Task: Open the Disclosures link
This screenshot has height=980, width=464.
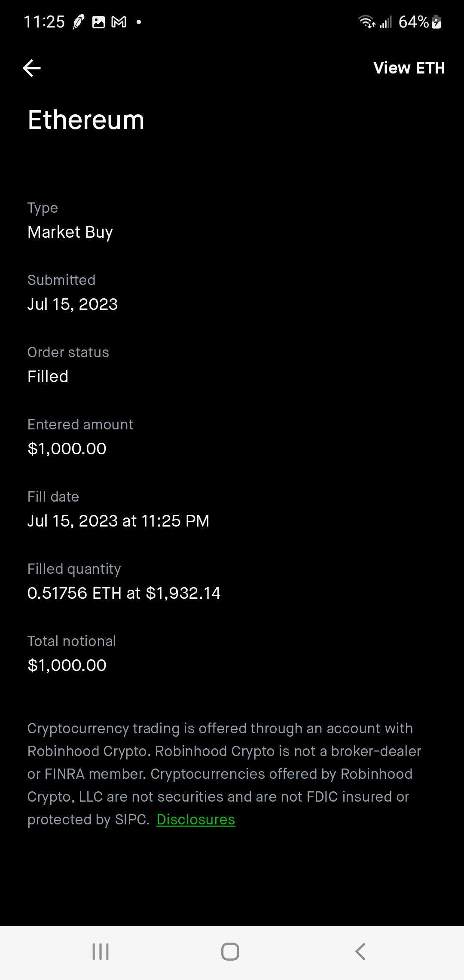Action: coord(195,820)
